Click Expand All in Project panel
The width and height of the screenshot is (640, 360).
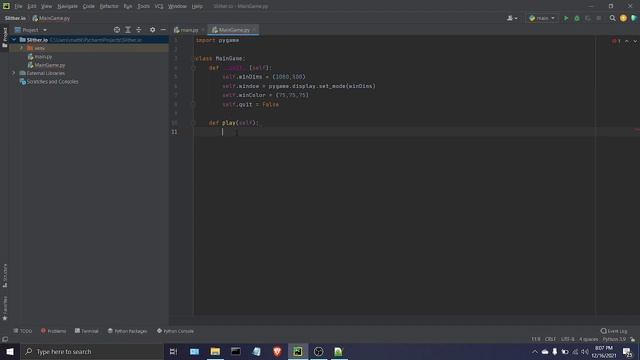pos(128,30)
